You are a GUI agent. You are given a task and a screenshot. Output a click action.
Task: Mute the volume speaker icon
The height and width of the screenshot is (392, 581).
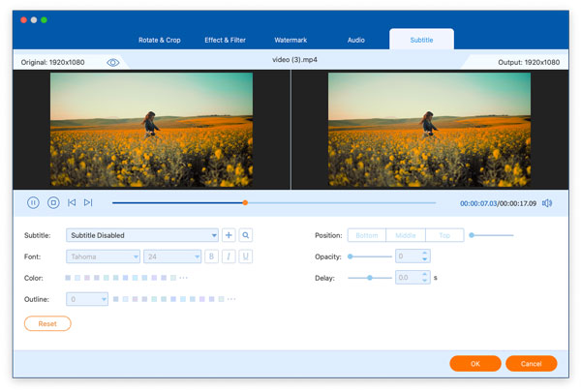click(x=547, y=203)
